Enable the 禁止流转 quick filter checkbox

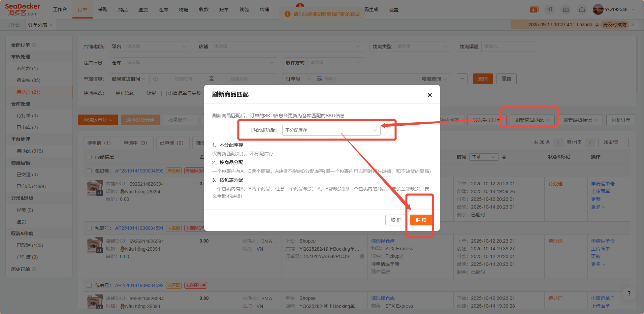click(111, 94)
